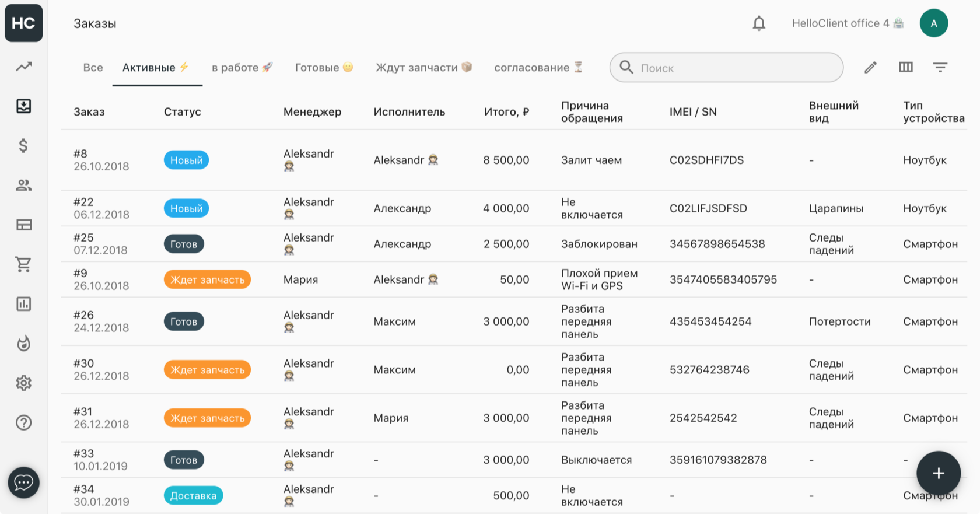This screenshot has width=980, height=514.
Task: Click Новый status badge of order #8
Action: [x=186, y=160]
